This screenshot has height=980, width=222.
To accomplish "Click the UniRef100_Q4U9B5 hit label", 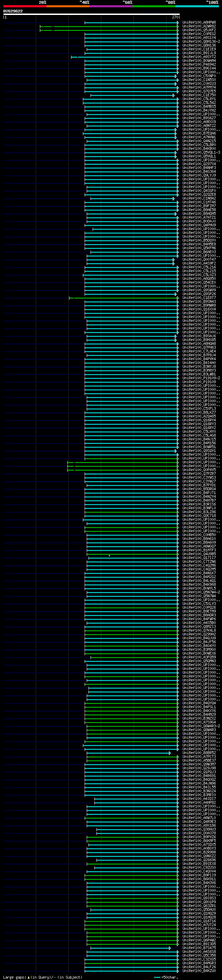I will [199, 554].
